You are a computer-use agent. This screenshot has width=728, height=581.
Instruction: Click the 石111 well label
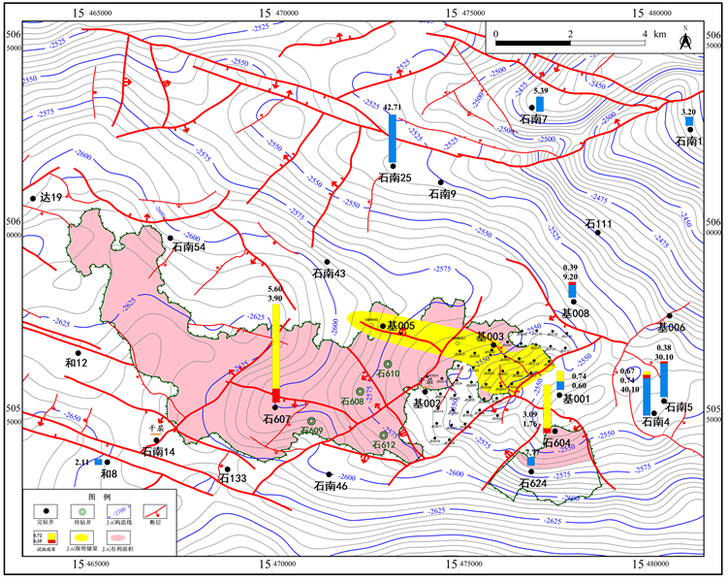click(x=599, y=225)
